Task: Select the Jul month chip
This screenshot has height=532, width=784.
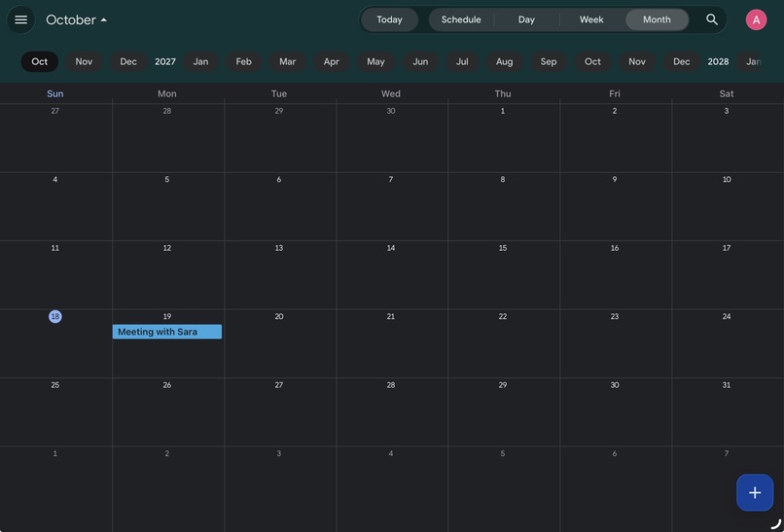Action: pos(462,61)
